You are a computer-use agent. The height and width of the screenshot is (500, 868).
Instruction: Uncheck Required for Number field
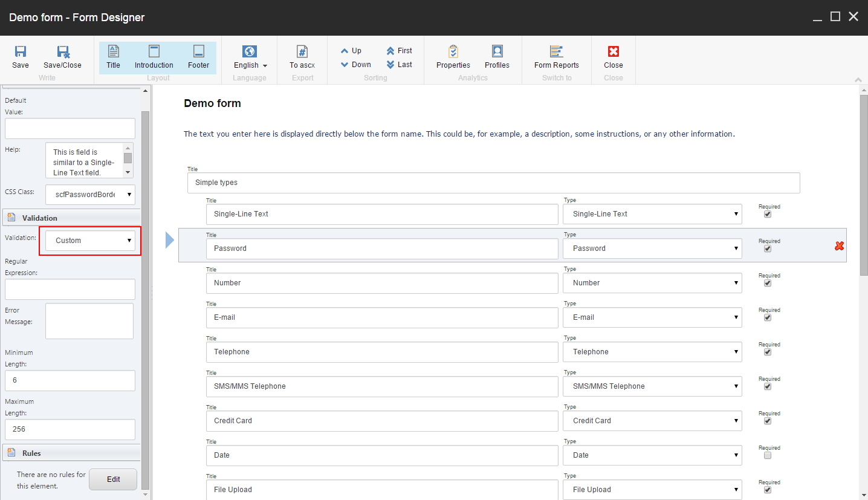[768, 283]
